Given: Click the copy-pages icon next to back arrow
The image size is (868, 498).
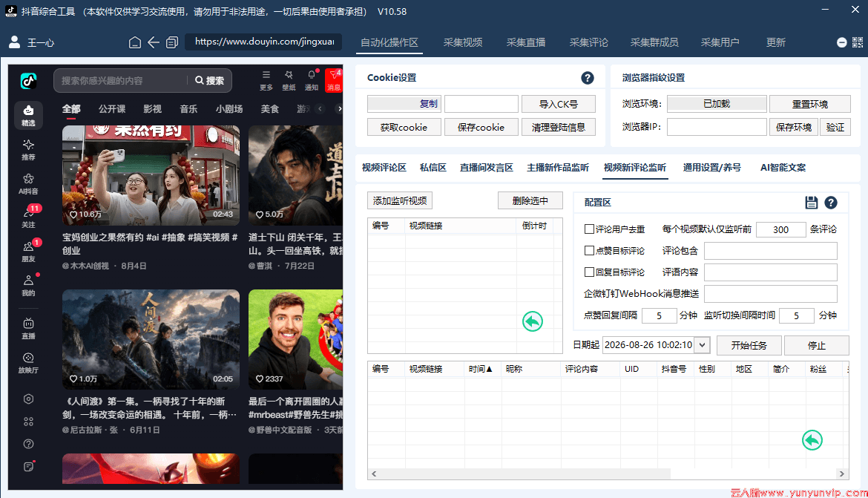Looking at the screenshot, I should click(x=172, y=42).
